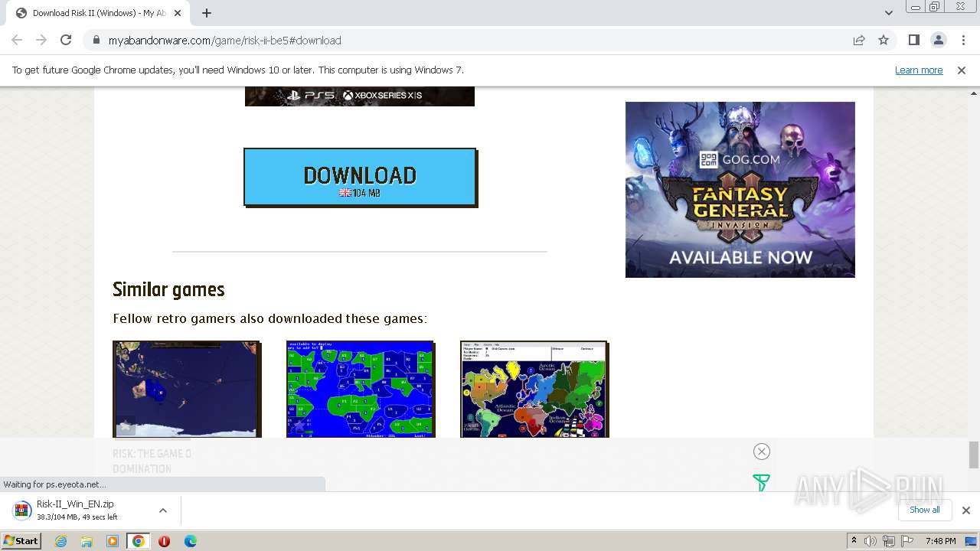Screen dimensions: 980x551
Task: Open the media player taskbar icon
Action: pyautogui.click(x=113, y=541)
